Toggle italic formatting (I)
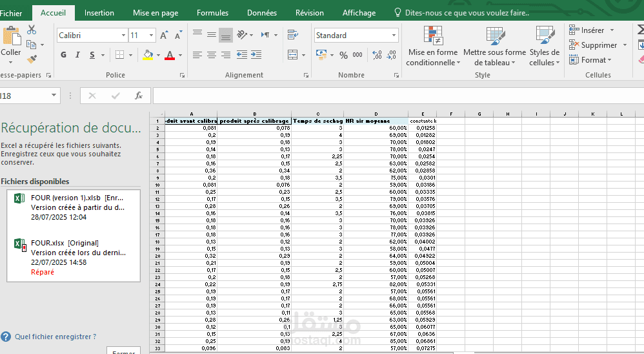This screenshot has width=644, height=354. (x=77, y=55)
